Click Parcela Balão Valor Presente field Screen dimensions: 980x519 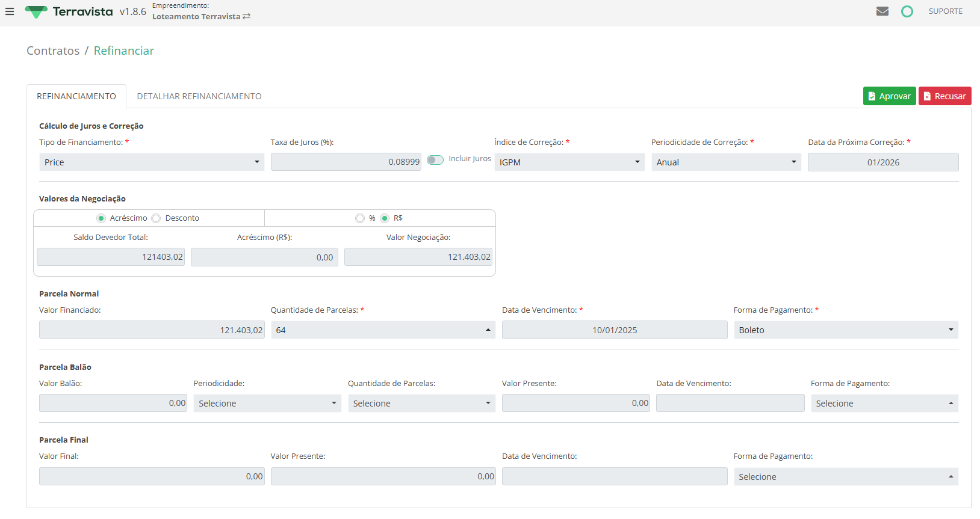click(x=575, y=403)
